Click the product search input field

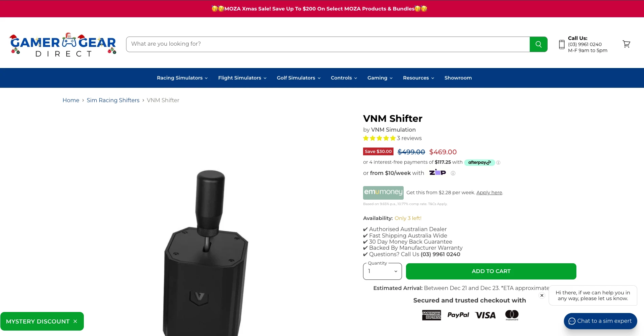[x=328, y=44]
